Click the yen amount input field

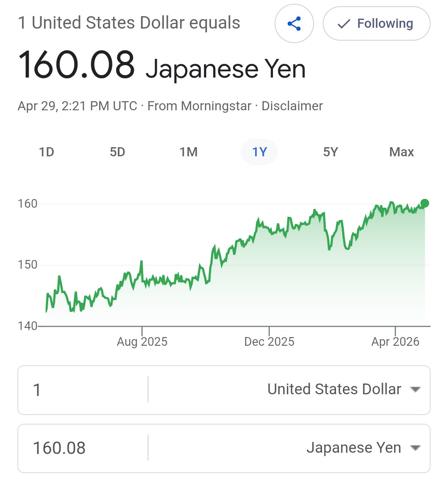click(x=83, y=448)
